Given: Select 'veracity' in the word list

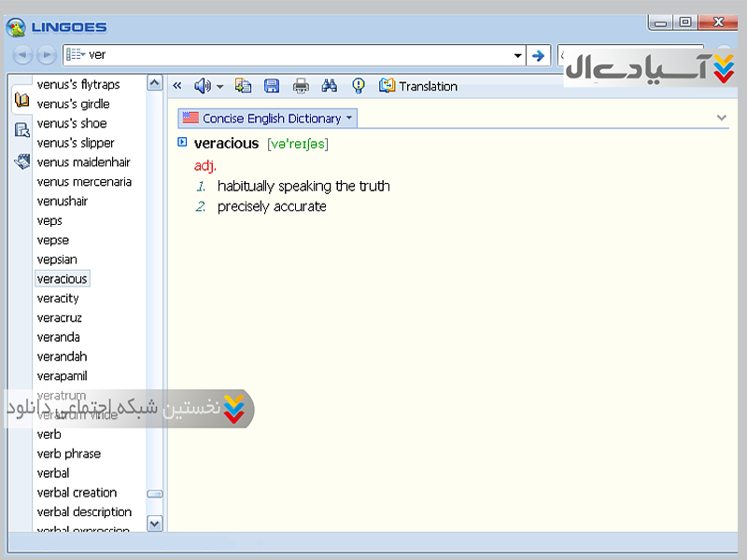Looking at the screenshot, I should pyautogui.click(x=58, y=299).
